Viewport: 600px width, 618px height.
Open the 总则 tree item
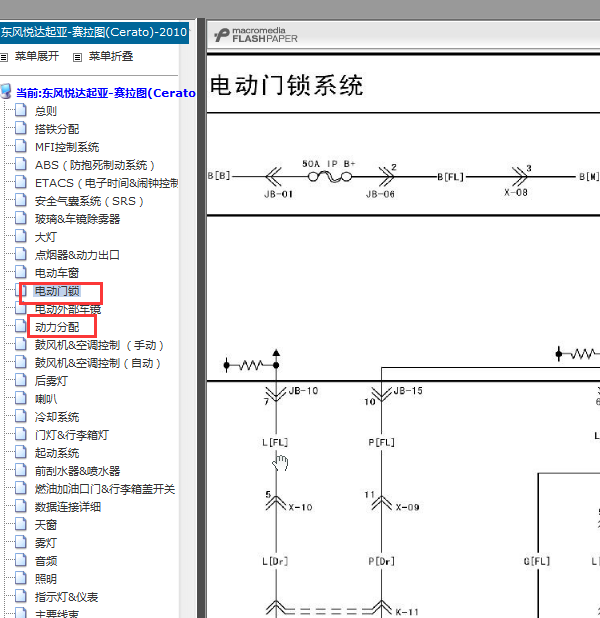click(46, 111)
